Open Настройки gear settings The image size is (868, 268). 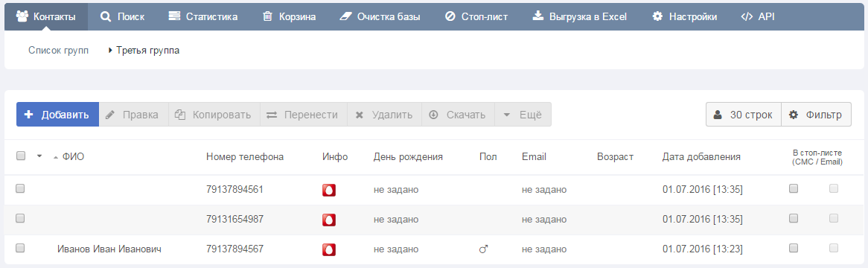(684, 16)
